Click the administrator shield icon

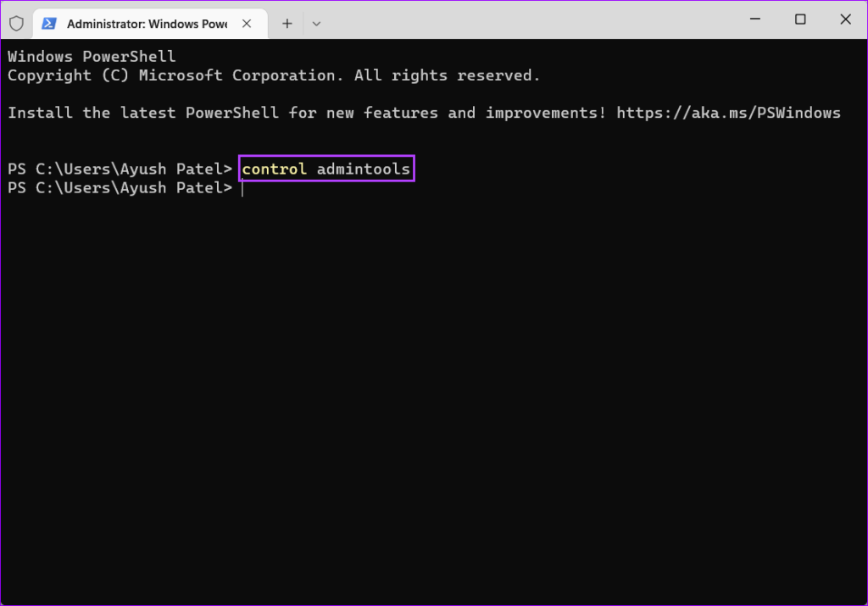click(16, 23)
